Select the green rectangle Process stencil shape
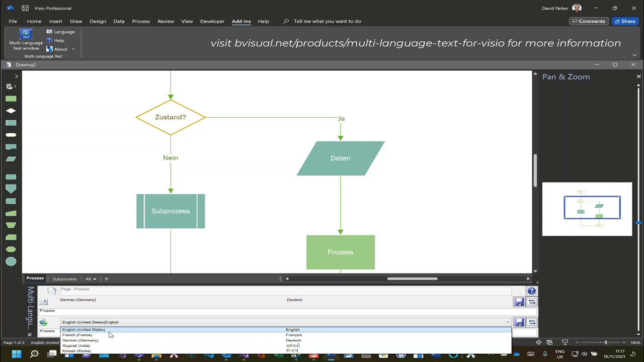Image resolution: width=644 pixels, height=362 pixels. 11,99
